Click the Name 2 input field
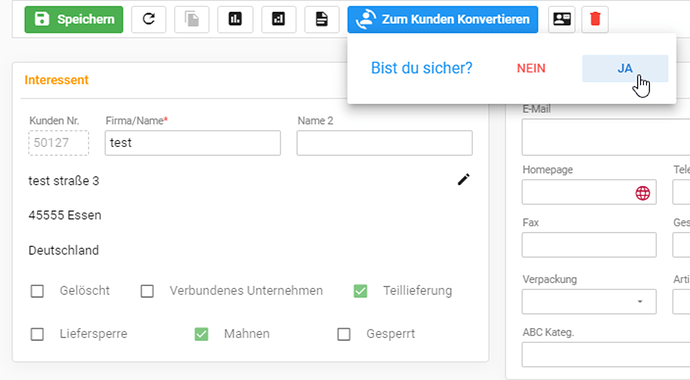This screenshot has width=690, height=380. (385, 143)
